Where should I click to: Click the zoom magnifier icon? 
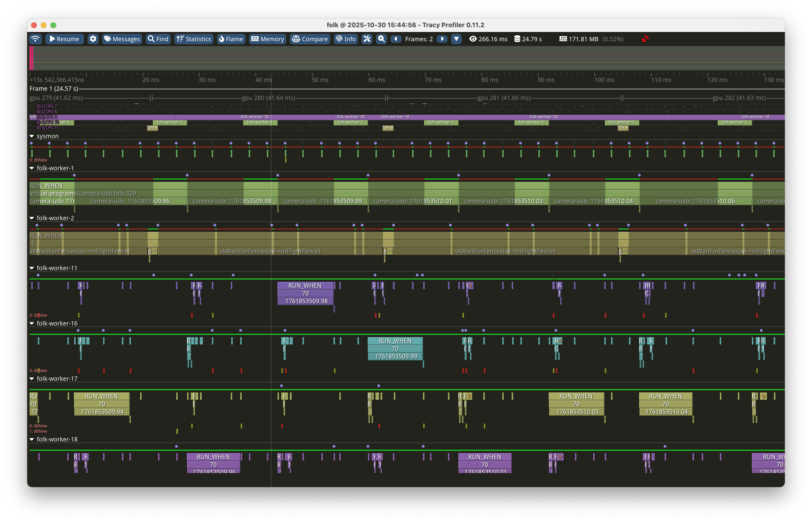382,39
